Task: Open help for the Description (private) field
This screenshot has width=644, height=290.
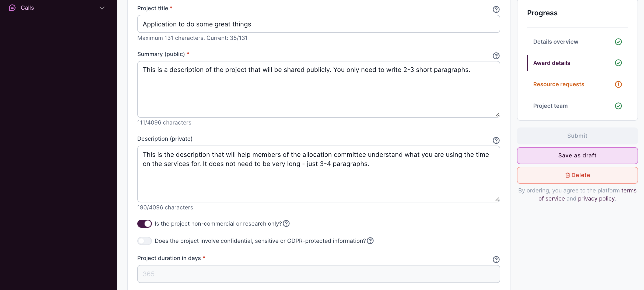Action: click(x=496, y=140)
